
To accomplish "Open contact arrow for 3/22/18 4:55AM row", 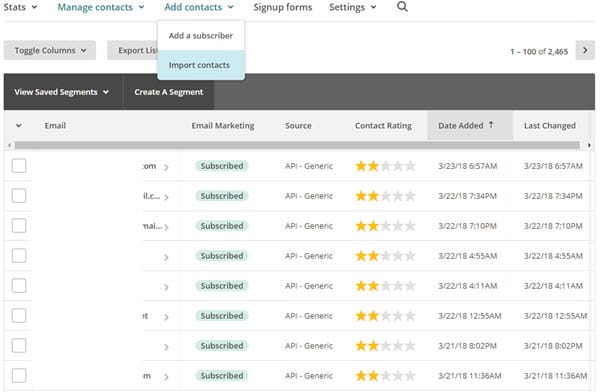I will click(x=166, y=257).
